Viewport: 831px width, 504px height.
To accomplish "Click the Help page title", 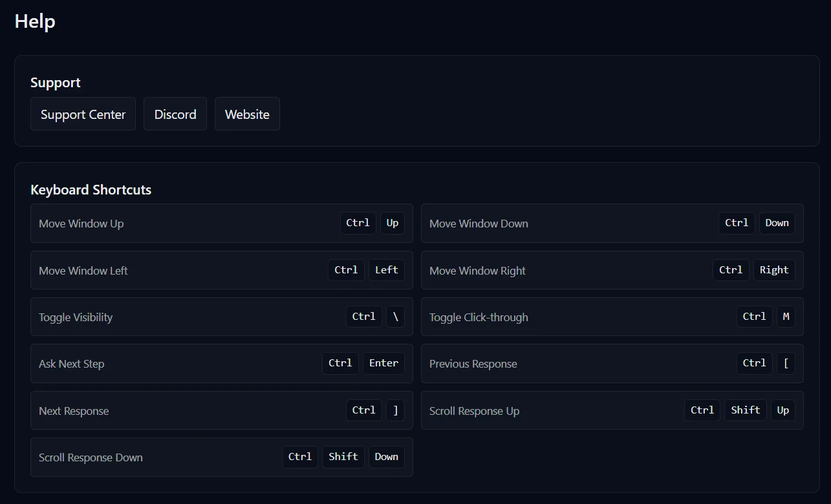I will tap(35, 21).
